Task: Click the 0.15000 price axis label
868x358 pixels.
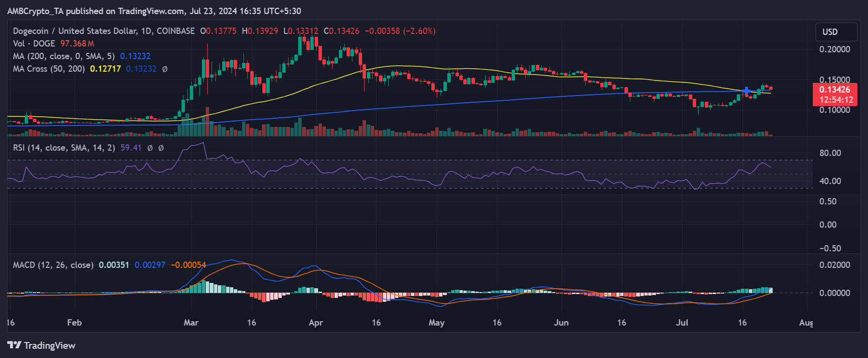Action: pyautogui.click(x=835, y=79)
